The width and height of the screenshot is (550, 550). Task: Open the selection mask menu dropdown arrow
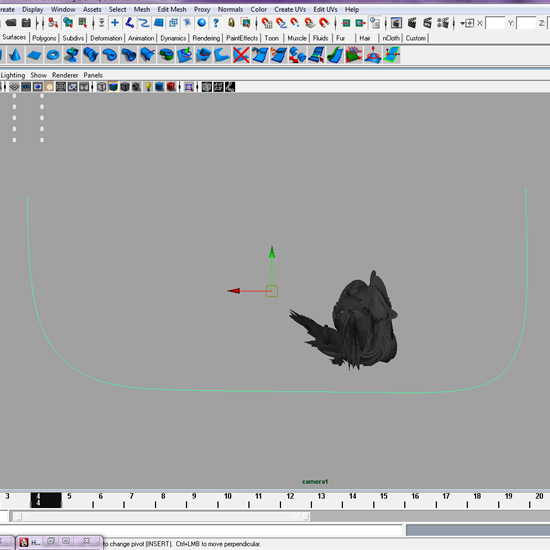tap(101, 23)
